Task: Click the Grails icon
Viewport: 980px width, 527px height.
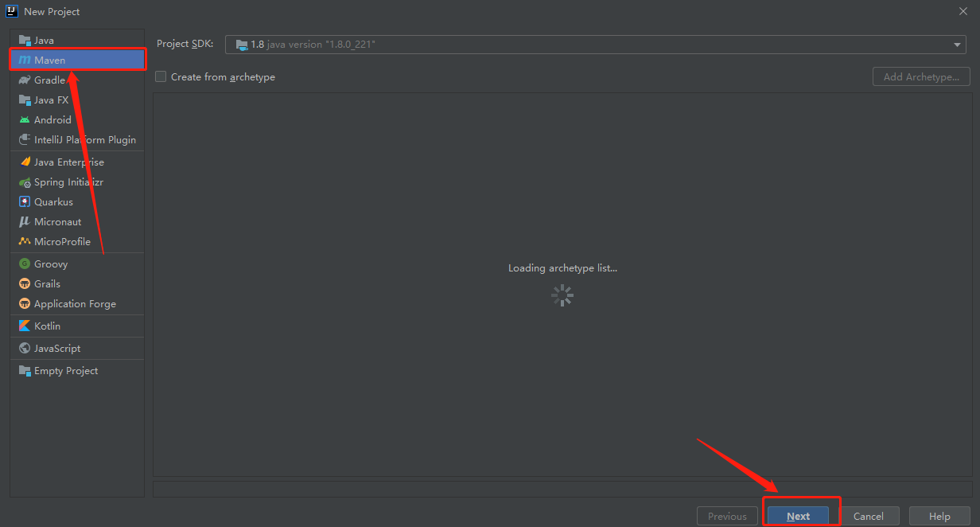Action: (25, 283)
